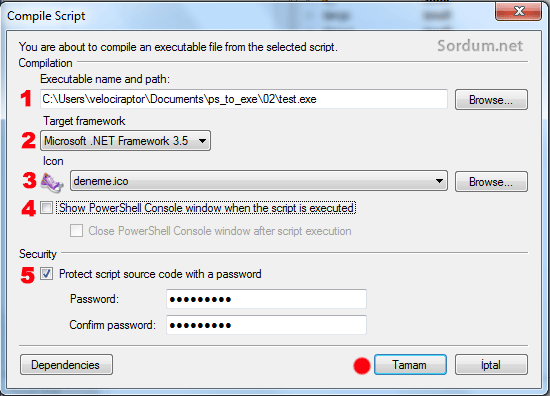Toggle Close PowerShell Console window after execution
Viewport: 550px width, 396px height.
76,231
